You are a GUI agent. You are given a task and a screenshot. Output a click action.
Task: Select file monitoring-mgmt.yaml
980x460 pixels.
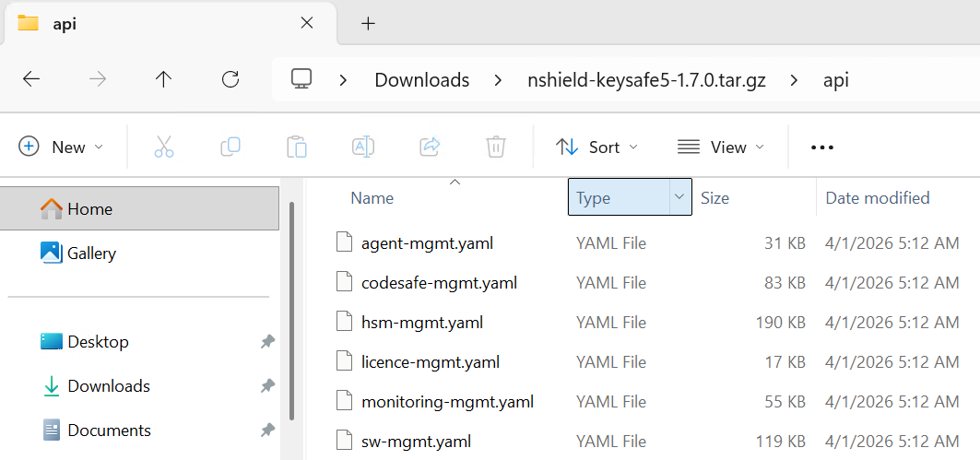pyautogui.click(x=447, y=402)
